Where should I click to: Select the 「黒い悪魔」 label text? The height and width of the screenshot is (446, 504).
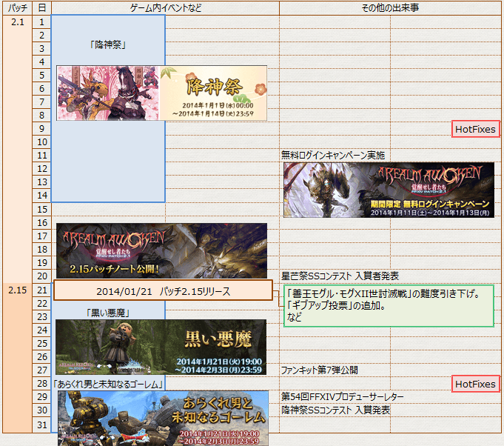[108, 313]
